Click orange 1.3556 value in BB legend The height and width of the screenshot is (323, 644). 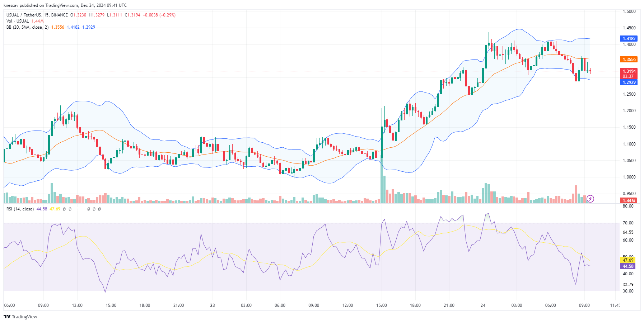[x=58, y=27]
